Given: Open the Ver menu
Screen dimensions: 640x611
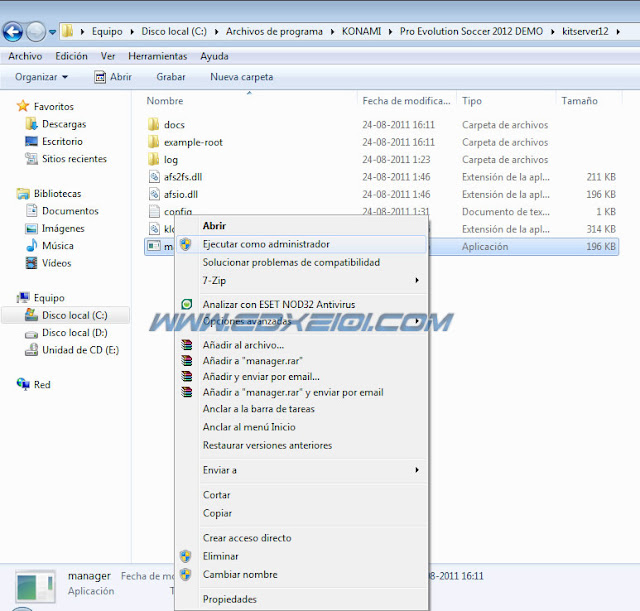Looking at the screenshot, I should (x=108, y=56).
